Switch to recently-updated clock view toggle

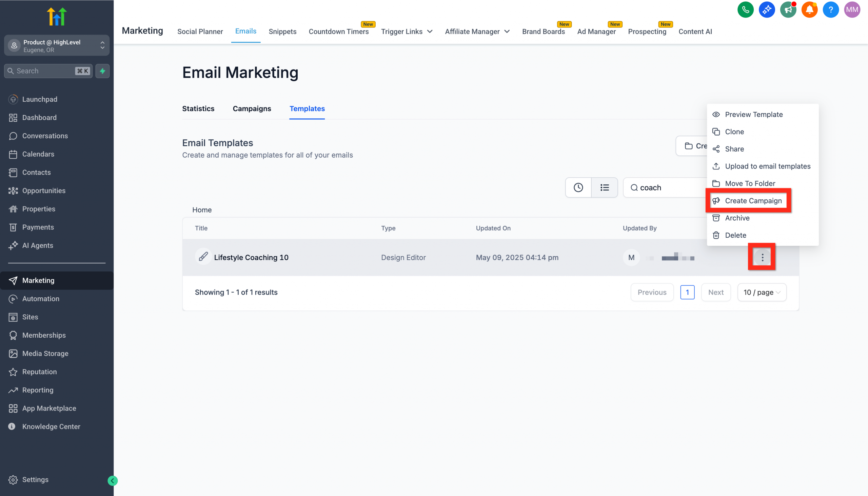tap(578, 187)
